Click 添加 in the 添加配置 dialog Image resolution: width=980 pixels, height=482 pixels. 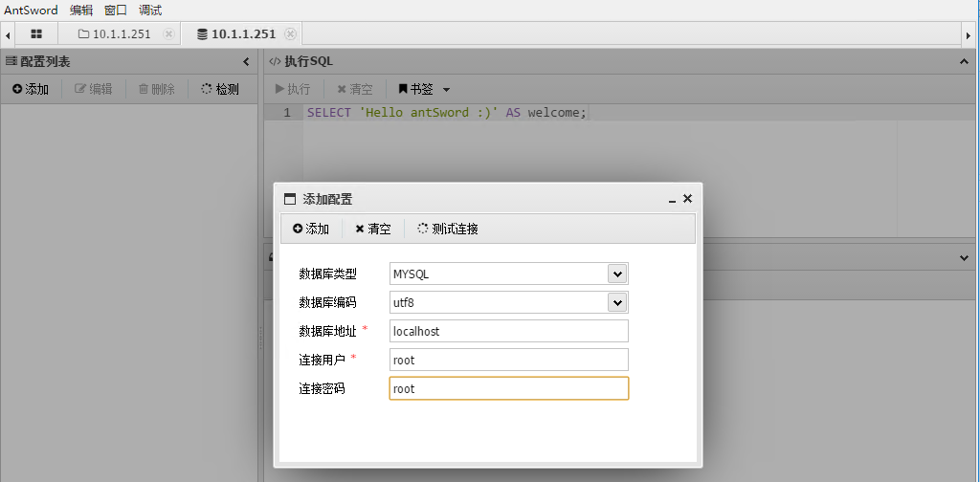coord(311,229)
